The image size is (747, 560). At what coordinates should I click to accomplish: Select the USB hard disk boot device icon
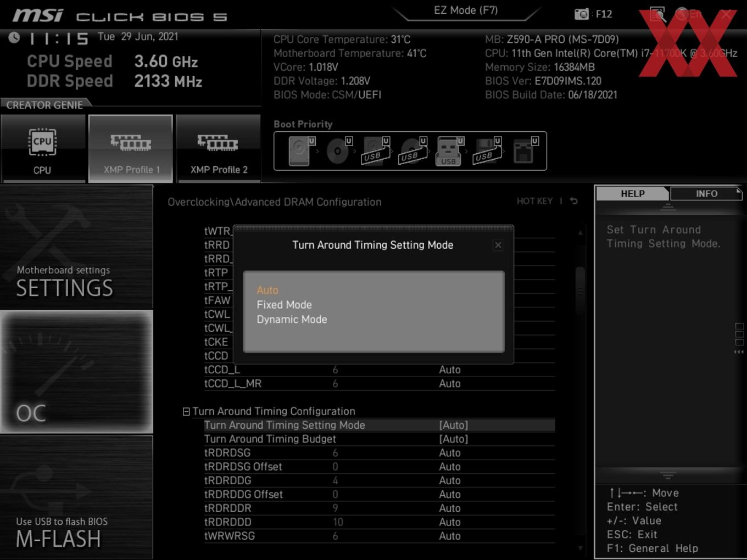(376, 151)
